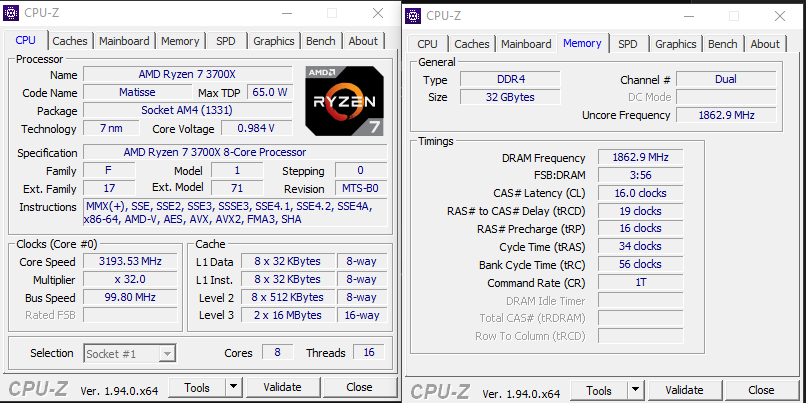
Task: Click the 3193.53 MHz core speed value
Action: coord(130,262)
